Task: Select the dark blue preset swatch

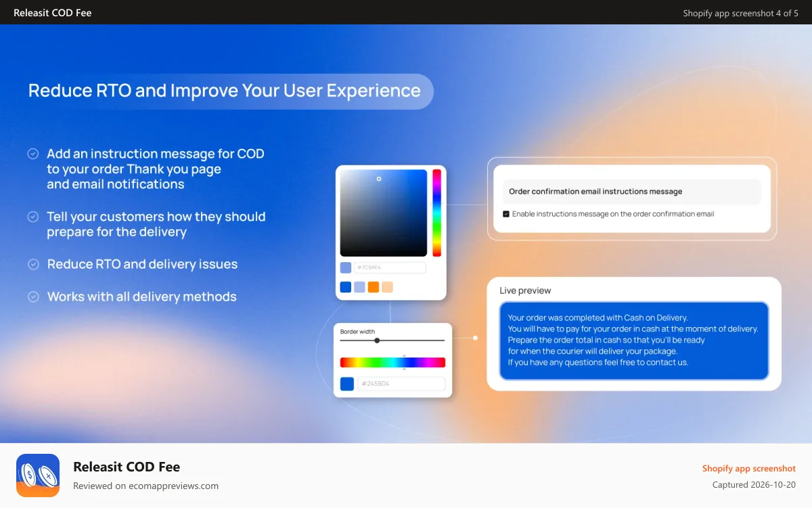Action: click(x=346, y=287)
